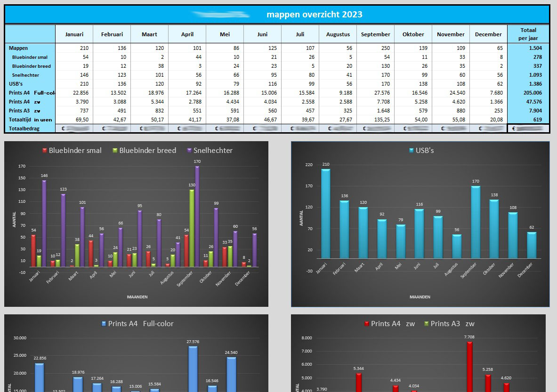This screenshot has height=392, width=557.
Task: Click the Bluebinder smal row label in the table
Action: [x=30, y=57]
